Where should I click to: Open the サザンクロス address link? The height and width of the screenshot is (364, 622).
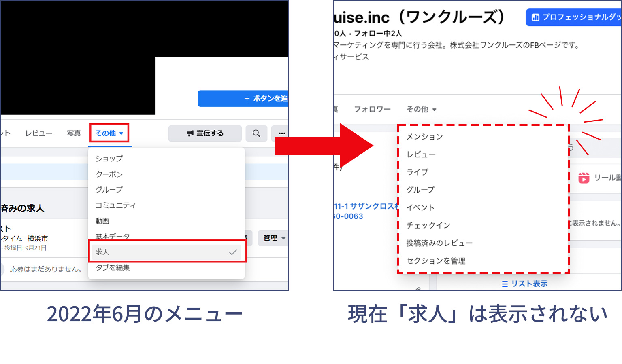[x=366, y=206]
